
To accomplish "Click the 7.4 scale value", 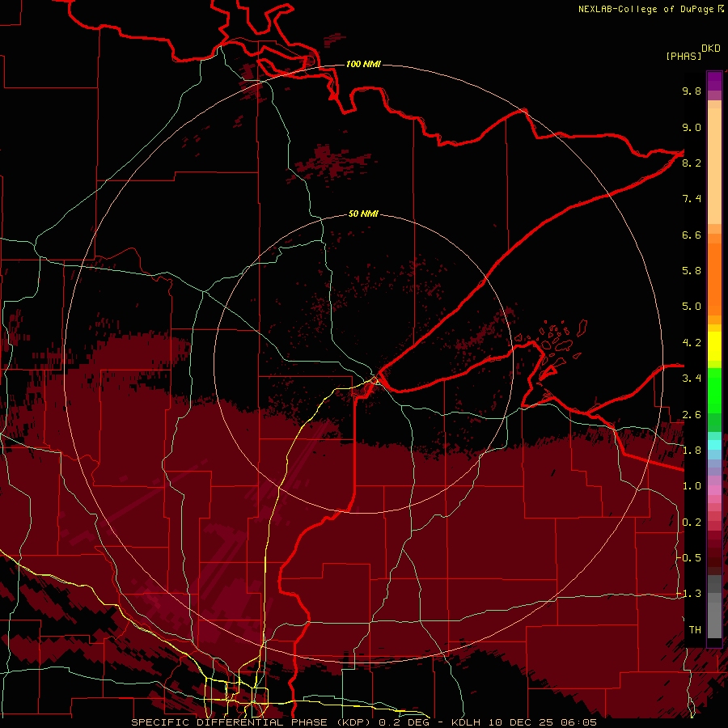I will coord(692,199).
